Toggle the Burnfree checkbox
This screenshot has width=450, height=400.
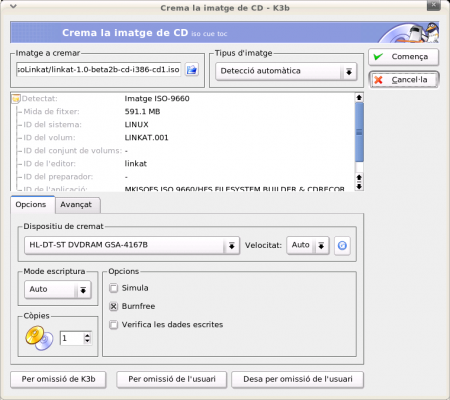click(x=114, y=306)
